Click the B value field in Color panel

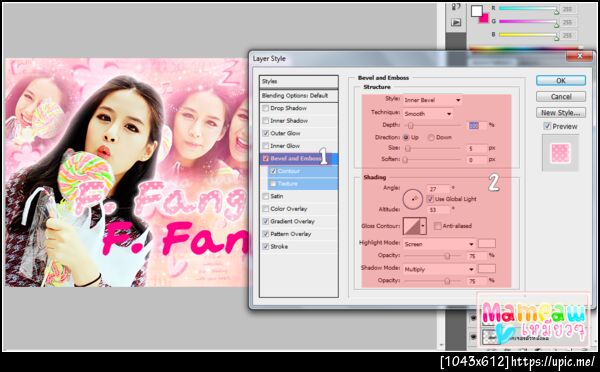(x=568, y=35)
